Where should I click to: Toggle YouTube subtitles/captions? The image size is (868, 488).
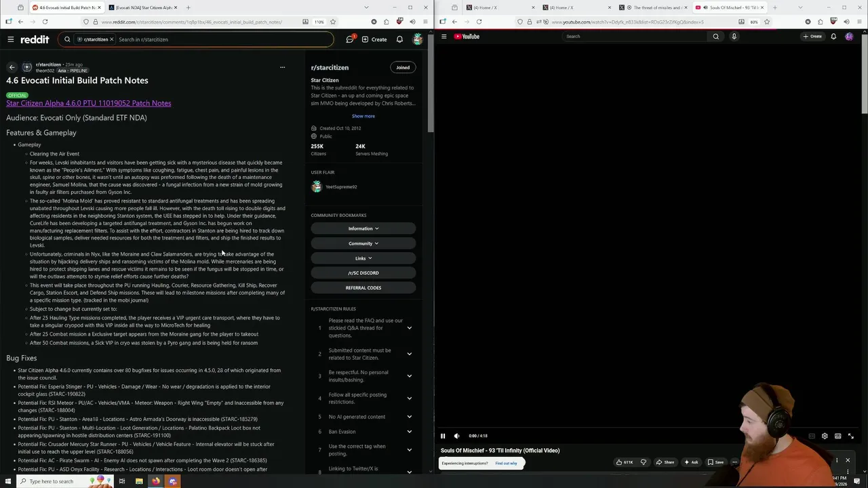pyautogui.click(x=812, y=436)
